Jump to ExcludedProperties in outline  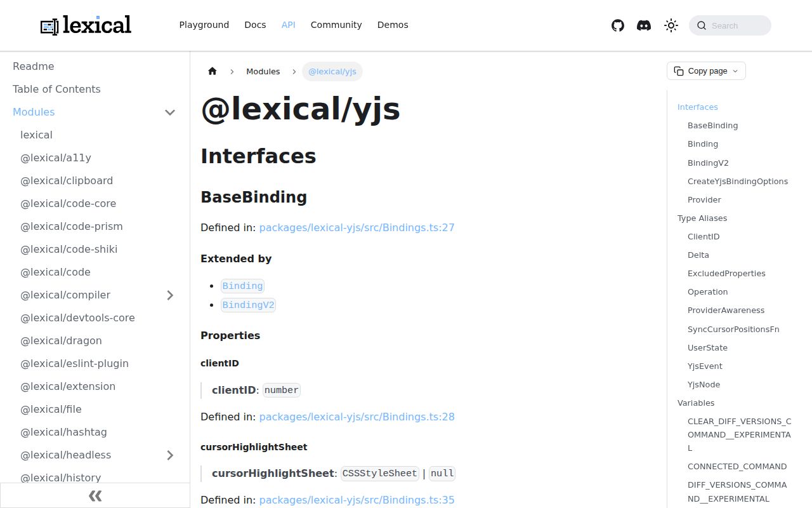coord(726,273)
